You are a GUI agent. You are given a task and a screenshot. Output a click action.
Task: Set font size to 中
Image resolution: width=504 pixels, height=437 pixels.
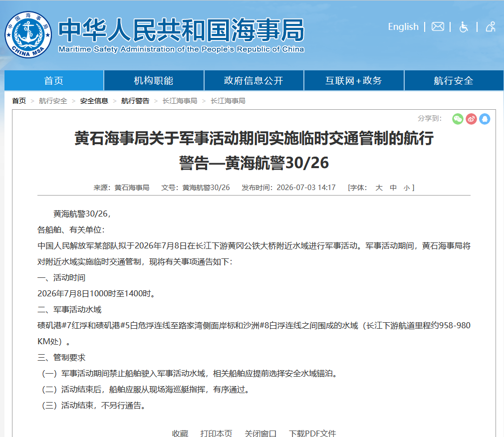pyautogui.click(x=393, y=188)
